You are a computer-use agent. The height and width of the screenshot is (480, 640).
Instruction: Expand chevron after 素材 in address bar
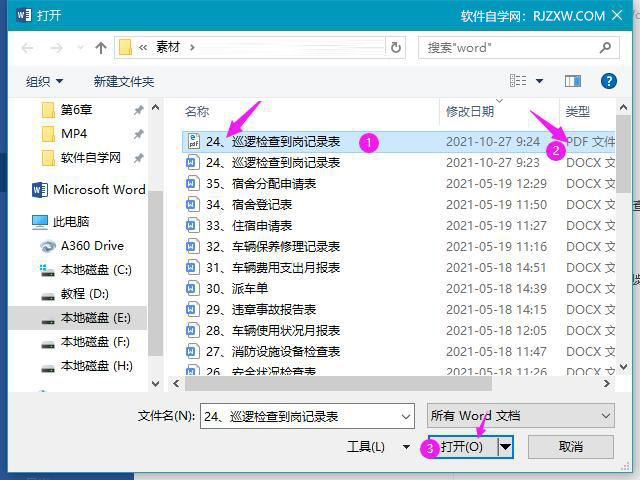click(192, 48)
